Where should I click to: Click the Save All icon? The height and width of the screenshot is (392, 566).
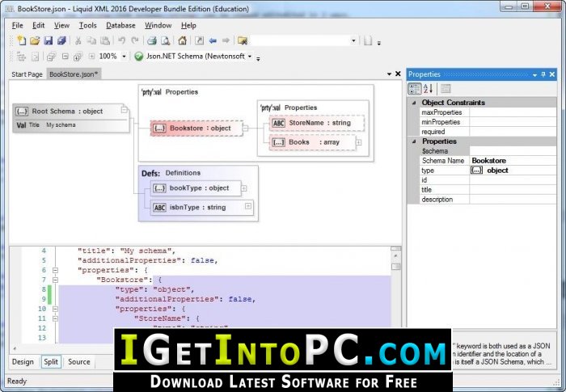coord(61,40)
